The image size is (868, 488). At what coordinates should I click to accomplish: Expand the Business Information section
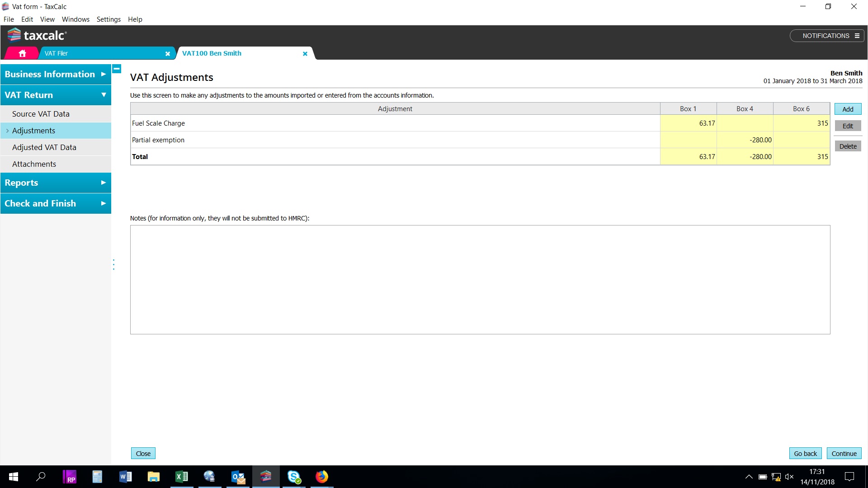(56, 74)
